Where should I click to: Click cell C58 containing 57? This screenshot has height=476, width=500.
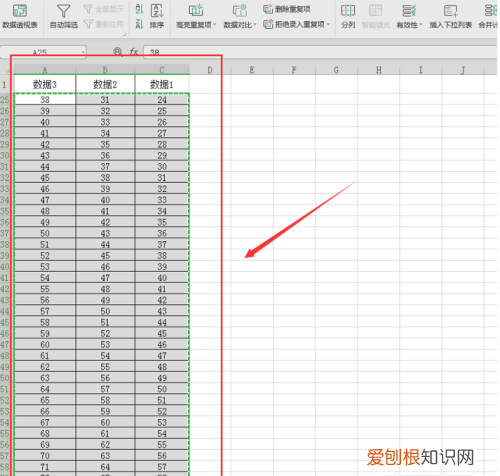[162, 466]
